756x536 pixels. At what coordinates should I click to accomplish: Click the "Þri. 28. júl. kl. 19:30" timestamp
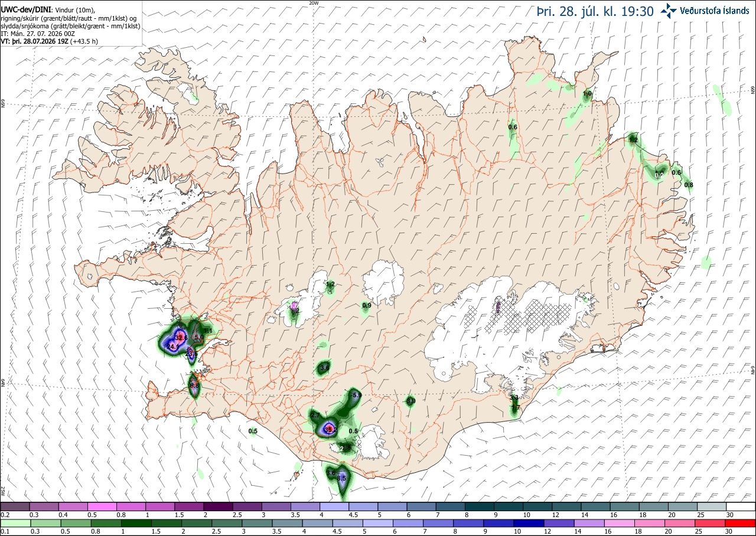[595, 11]
